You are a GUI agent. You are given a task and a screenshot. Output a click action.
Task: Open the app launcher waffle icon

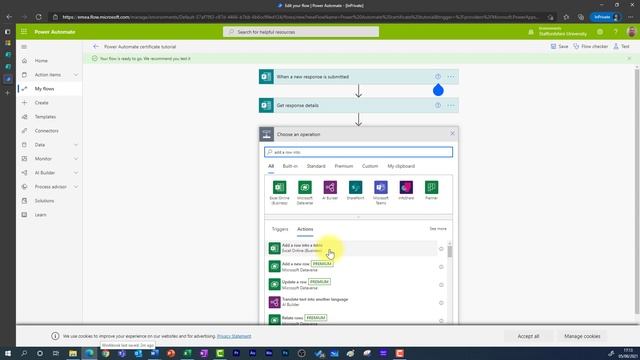[x=24, y=31]
